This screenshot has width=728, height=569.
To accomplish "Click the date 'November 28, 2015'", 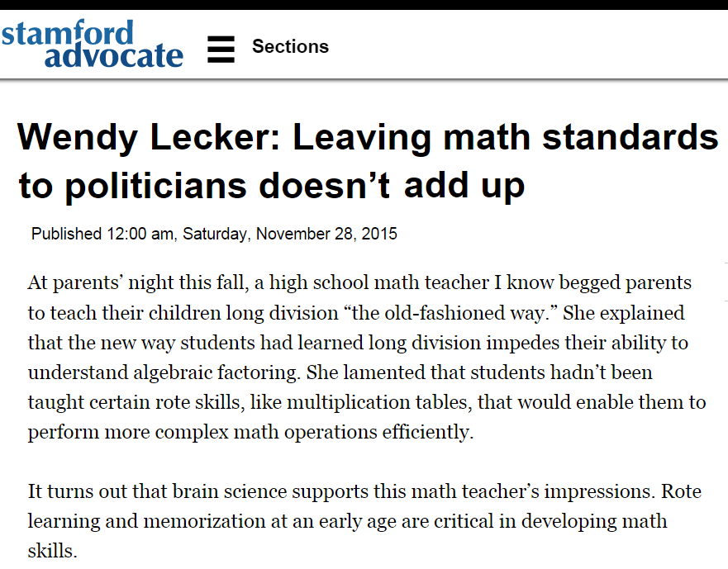I will point(326,234).
